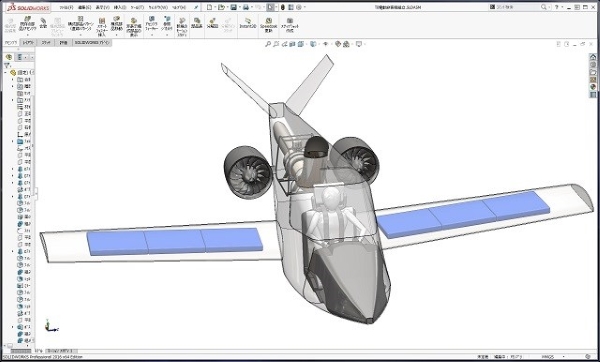Open the Section View icon in view toolbar
The image size is (600, 362).
click(292, 44)
